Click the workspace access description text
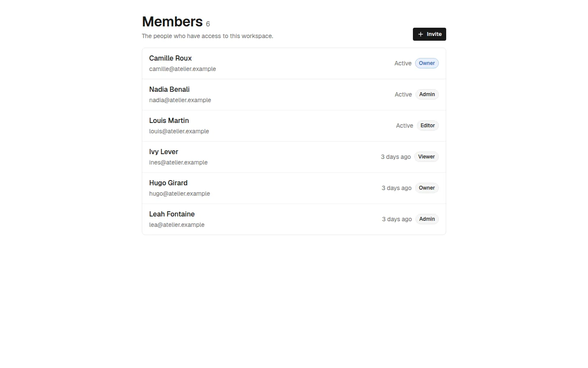 [x=208, y=36]
